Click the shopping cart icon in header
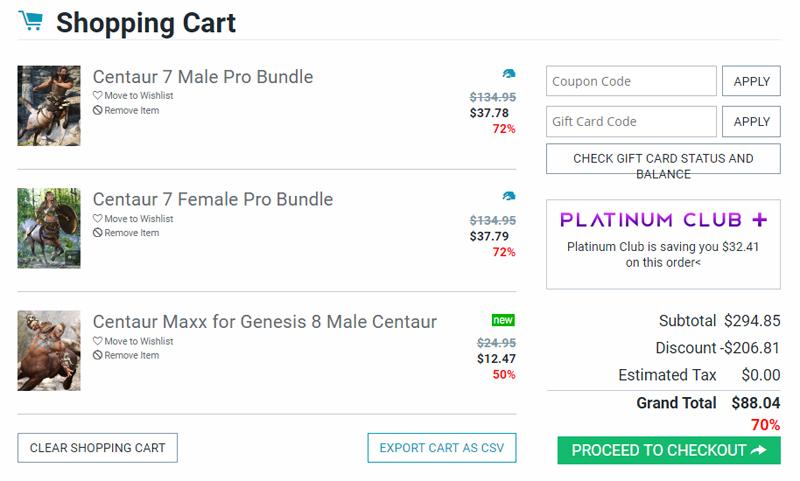This screenshot has width=800, height=481. pos(30,21)
